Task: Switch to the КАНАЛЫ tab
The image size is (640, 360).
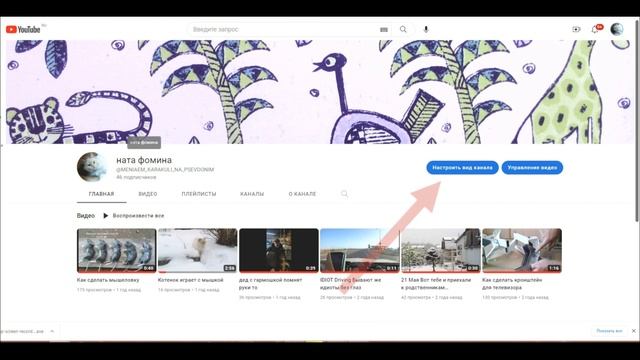Action: [252, 194]
